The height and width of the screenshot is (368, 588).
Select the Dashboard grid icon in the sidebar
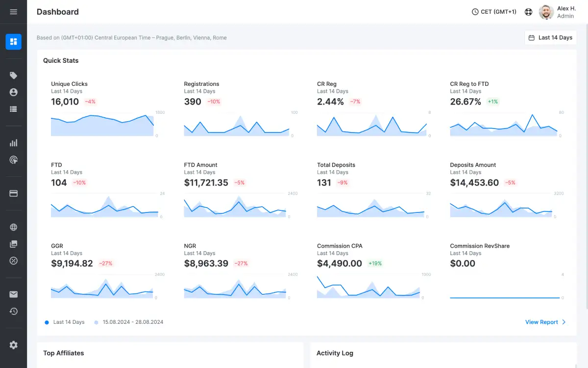click(x=13, y=42)
